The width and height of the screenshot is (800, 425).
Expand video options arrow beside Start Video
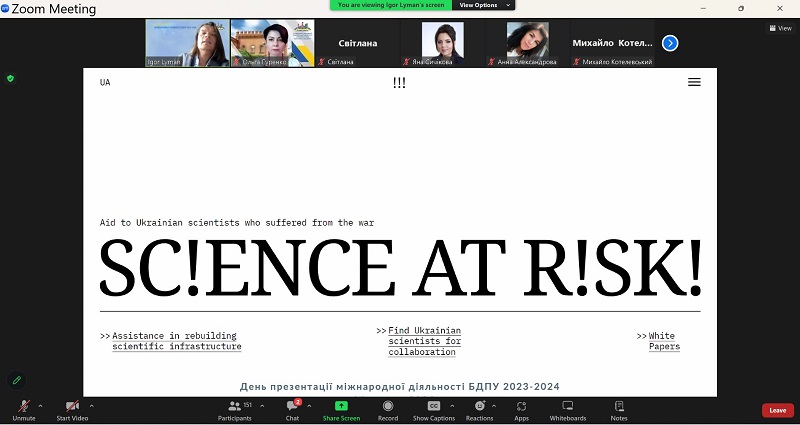pyautogui.click(x=92, y=405)
